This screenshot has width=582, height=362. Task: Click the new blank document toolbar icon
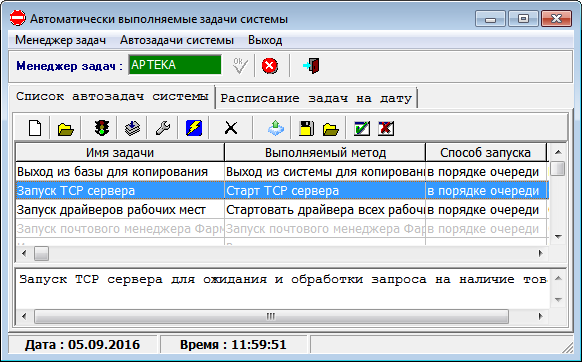[35, 128]
